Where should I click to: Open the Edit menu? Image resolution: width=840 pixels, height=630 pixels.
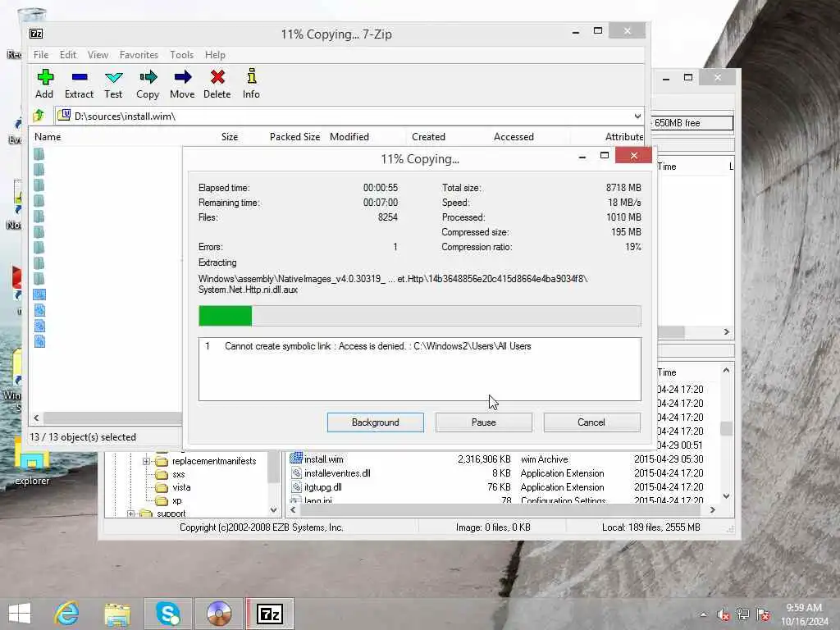click(x=68, y=55)
